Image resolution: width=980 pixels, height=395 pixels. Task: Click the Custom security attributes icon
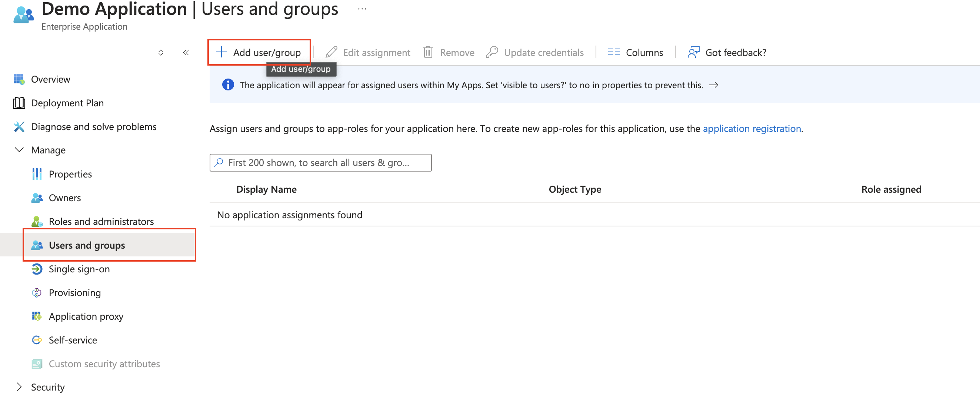[x=37, y=364]
